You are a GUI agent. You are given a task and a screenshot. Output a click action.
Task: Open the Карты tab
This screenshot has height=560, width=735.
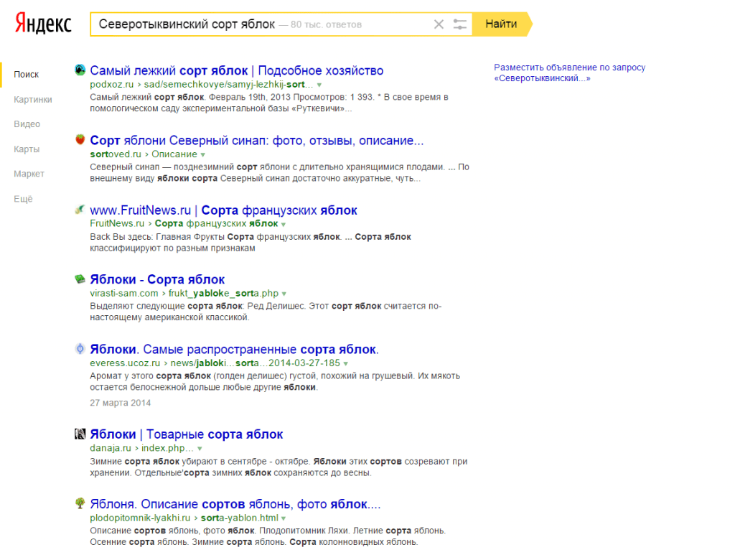27,149
